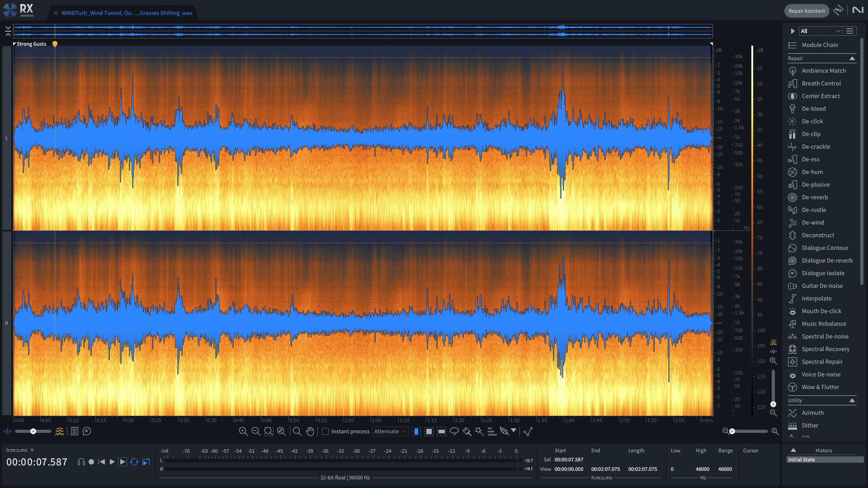The height and width of the screenshot is (488, 868).
Task: Enable the Instant process checkbox
Action: pyautogui.click(x=325, y=432)
